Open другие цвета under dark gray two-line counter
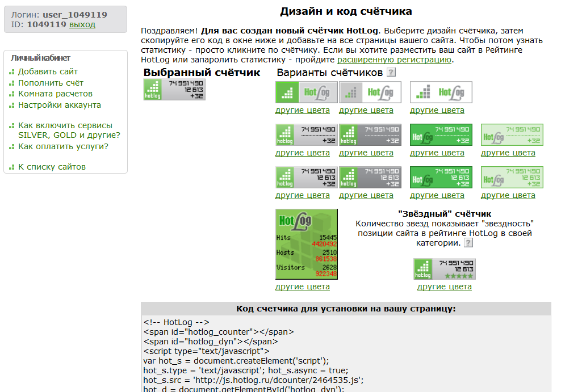This screenshot has width=561, height=392. coord(366,153)
